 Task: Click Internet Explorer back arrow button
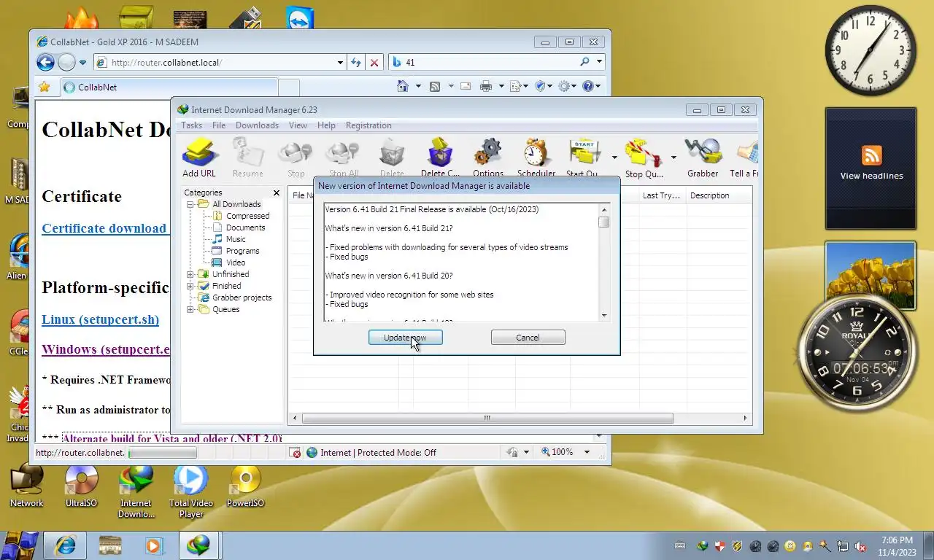[x=45, y=63]
